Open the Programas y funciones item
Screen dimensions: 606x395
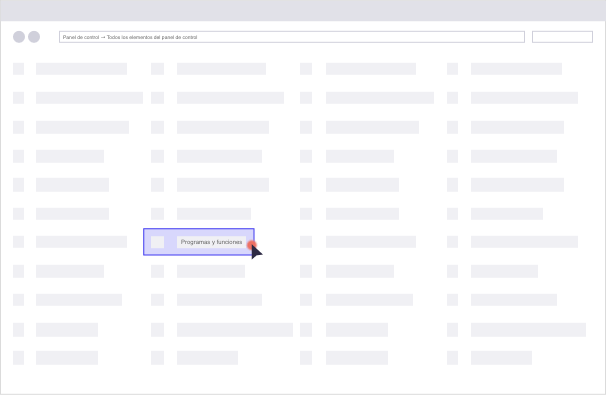[x=211, y=242]
